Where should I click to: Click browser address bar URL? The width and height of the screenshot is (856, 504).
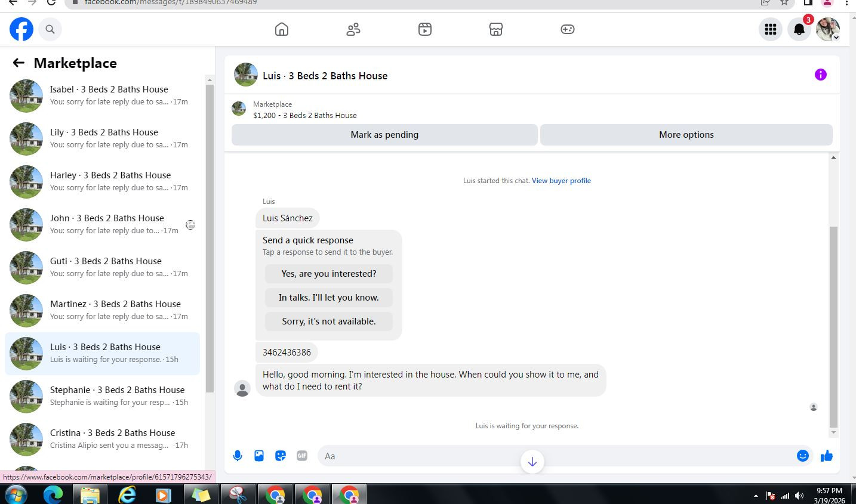coord(170,2)
